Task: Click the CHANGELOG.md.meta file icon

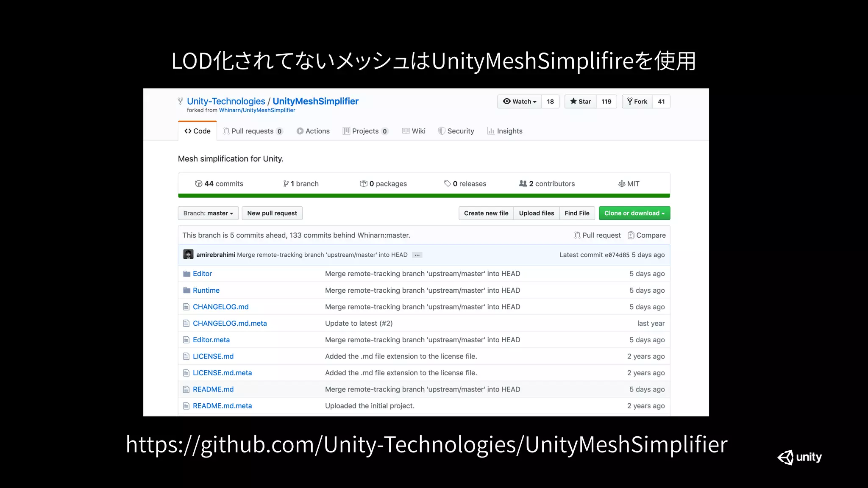Action: [x=186, y=323]
